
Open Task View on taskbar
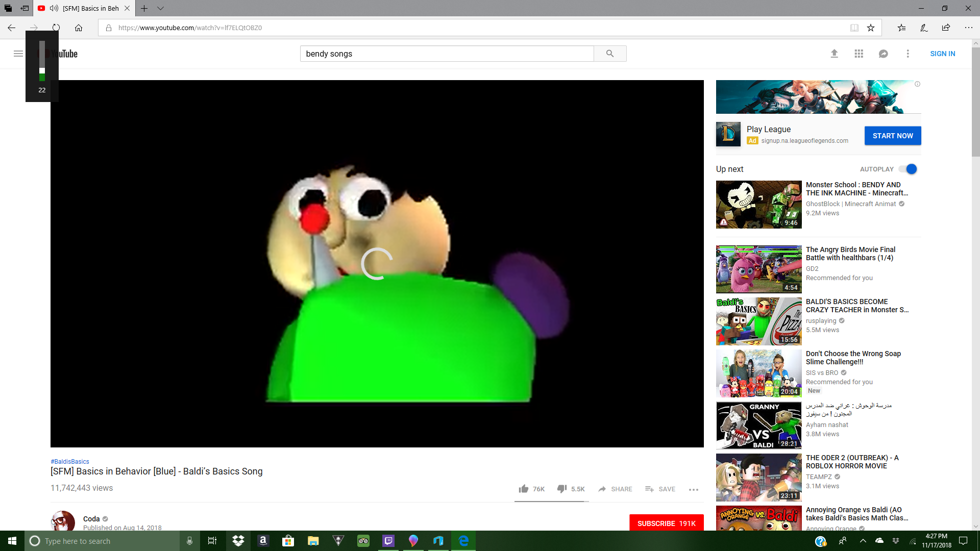(212, 541)
